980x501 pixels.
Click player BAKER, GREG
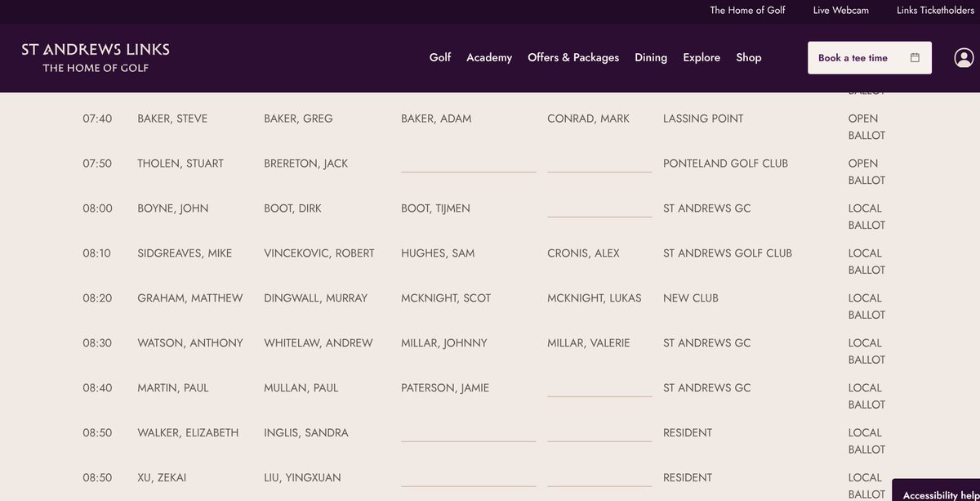(298, 119)
